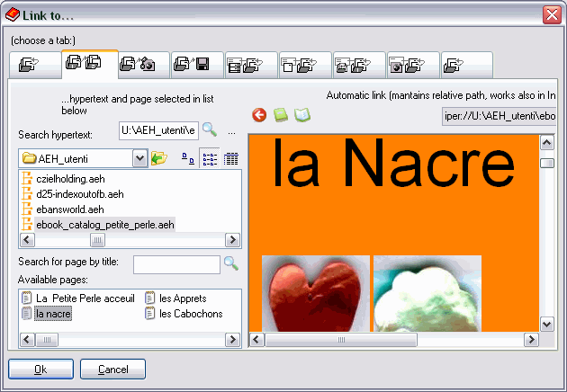The height and width of the screenshot is (392, 567).
Task: Switch file list to list view
Action: click(x=210, y=158)
